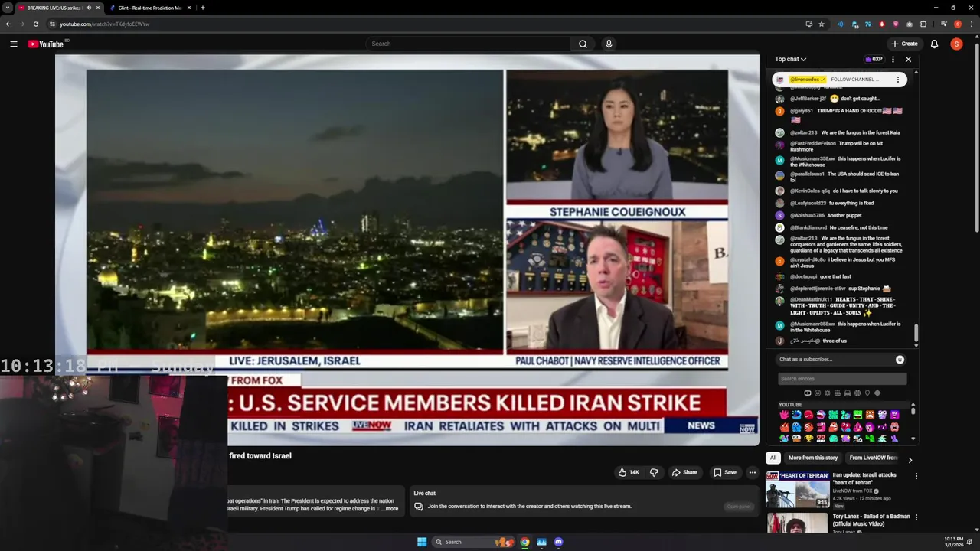The image size is (980, 551).
Task: Expand the description with ...more
Action: click(390, 508)
